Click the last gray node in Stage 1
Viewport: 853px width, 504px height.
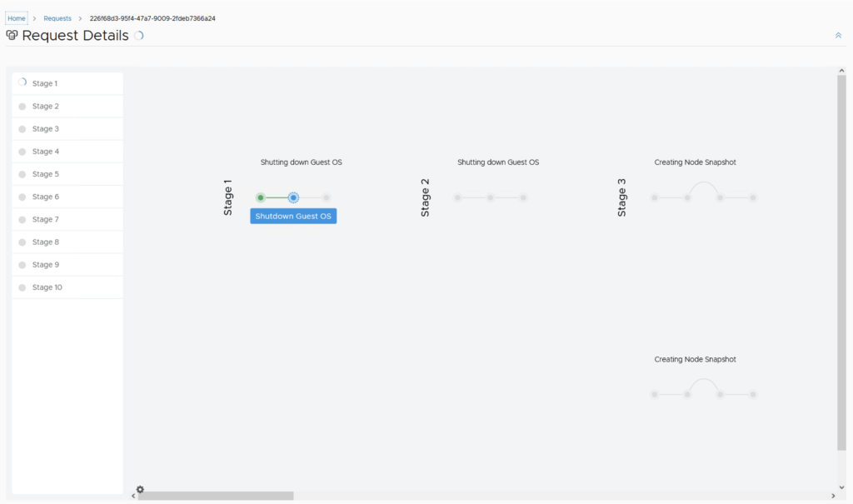point(327,197)
